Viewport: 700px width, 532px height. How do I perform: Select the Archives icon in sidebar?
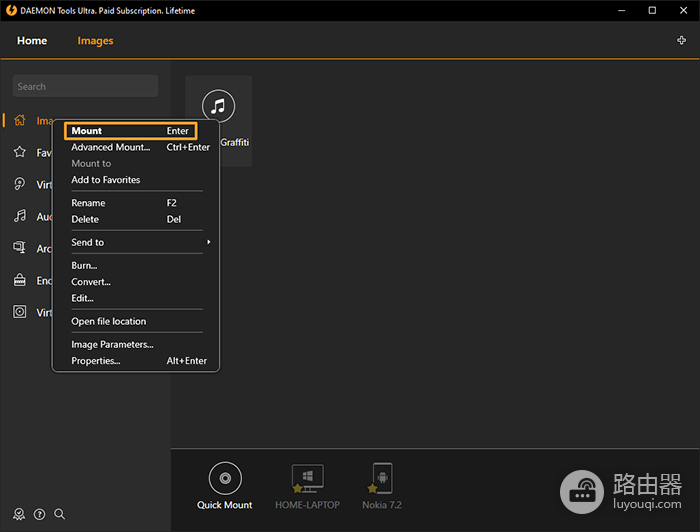[x=20, y=248]
